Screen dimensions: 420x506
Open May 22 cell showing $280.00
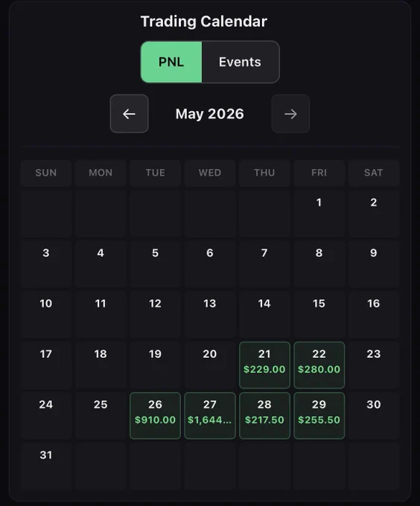click(319, 365)
